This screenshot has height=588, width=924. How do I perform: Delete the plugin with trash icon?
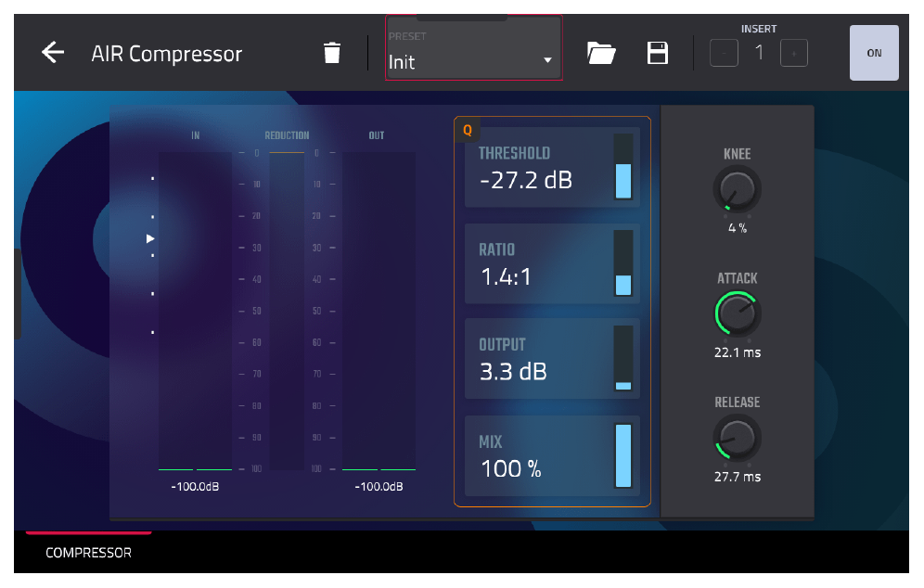point(332,53)
